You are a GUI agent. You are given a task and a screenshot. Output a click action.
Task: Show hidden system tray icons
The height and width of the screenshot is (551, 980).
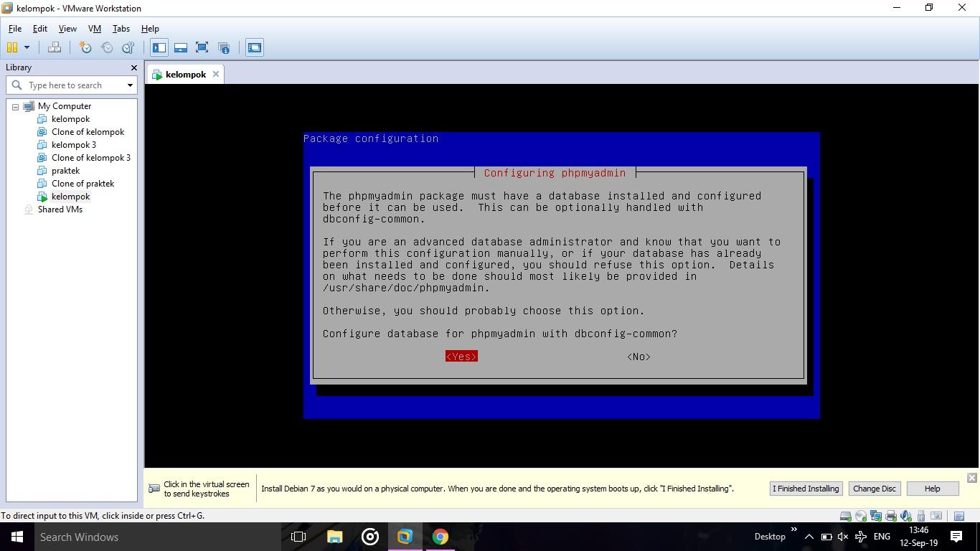[809, 537]
